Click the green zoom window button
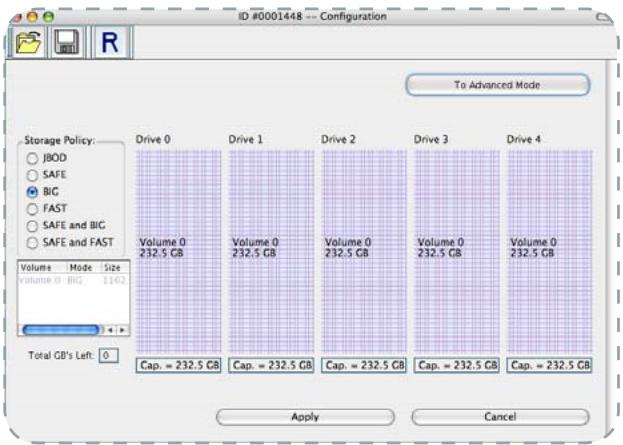623x445 pixels. point(48,17)
